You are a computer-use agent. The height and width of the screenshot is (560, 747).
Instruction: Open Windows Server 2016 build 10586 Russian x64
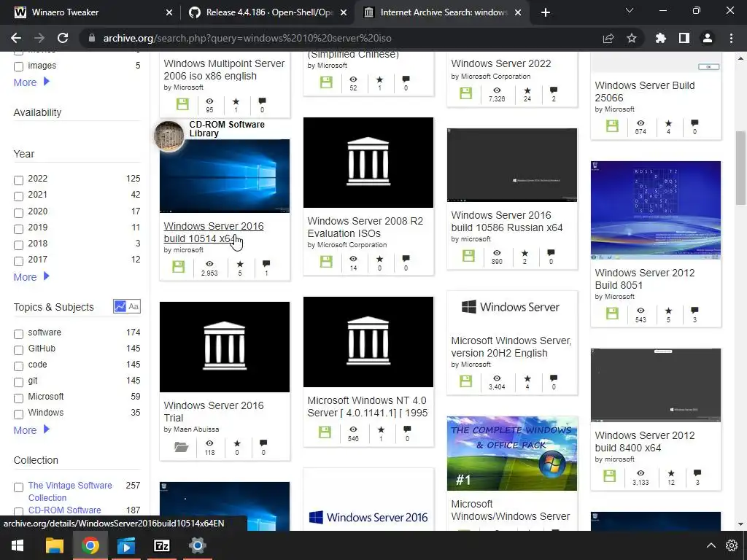507,221
